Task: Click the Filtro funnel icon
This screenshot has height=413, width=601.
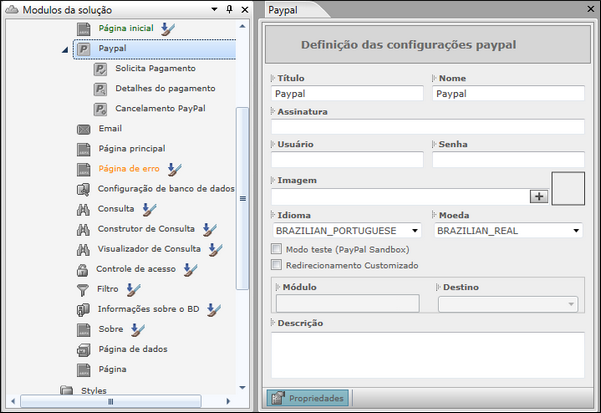Action: tap(85, 289)
